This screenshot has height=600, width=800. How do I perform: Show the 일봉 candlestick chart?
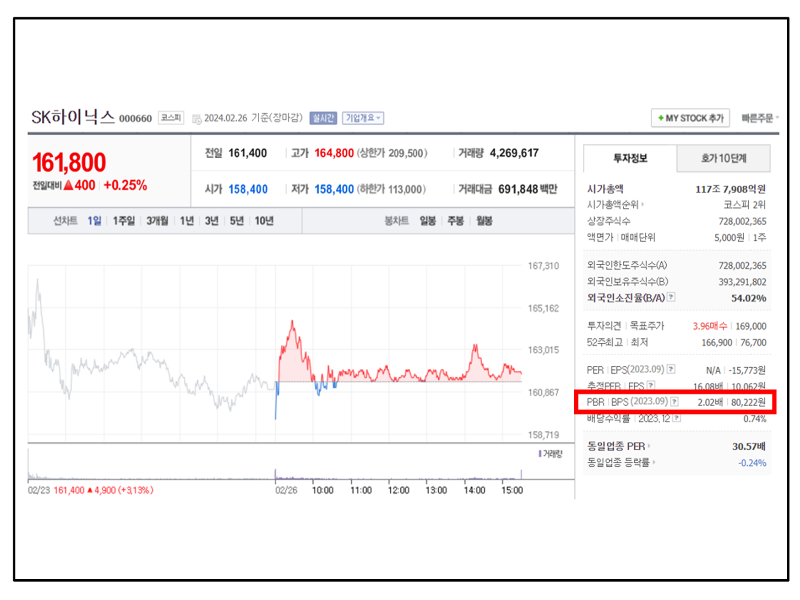tap(428, 221)
